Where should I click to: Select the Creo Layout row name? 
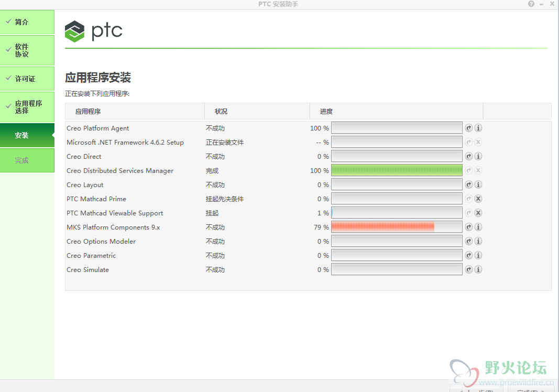[85, 185]
